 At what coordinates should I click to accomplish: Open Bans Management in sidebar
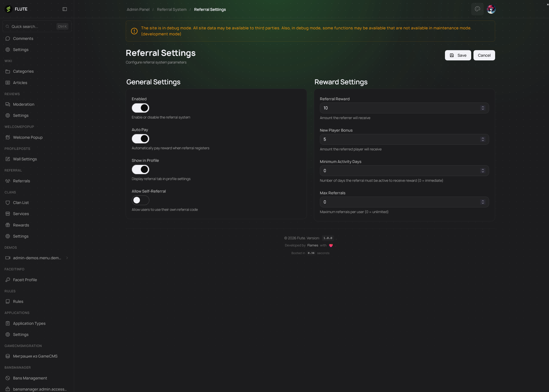30,378
